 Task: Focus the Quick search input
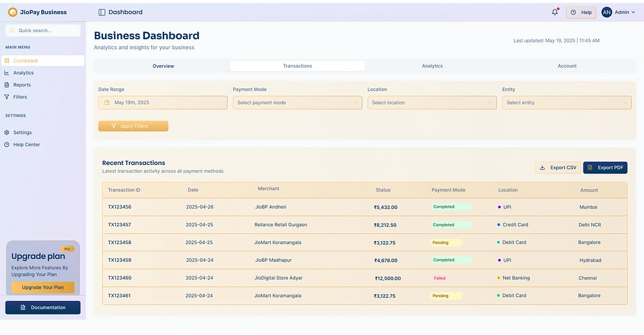coord(43,30)
